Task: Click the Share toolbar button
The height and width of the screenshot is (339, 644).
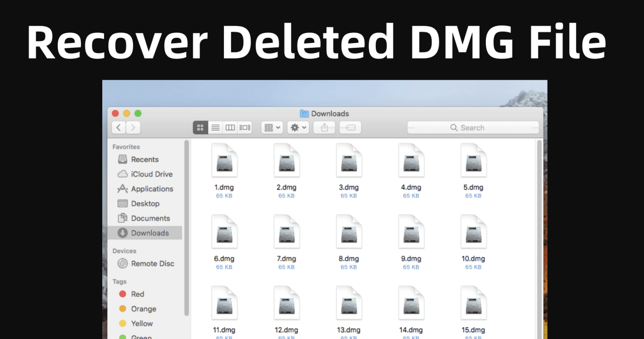Action: click(x=324, y=128)
